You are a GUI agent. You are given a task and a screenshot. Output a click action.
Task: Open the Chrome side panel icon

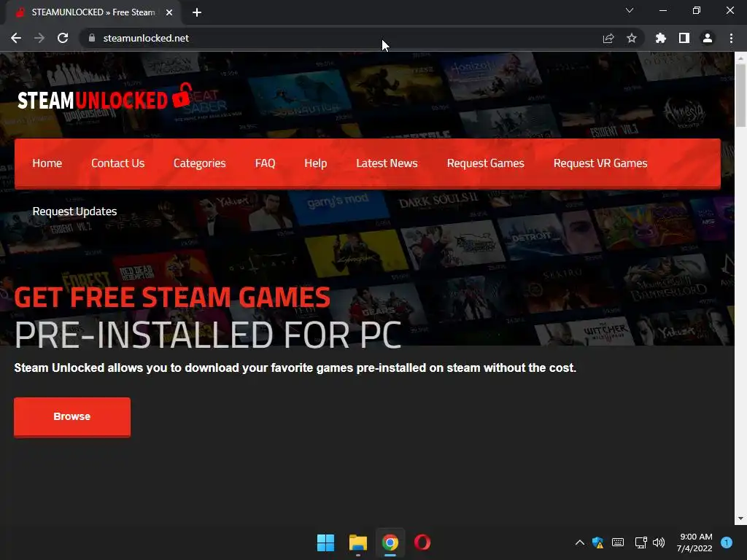tap(684, 38)
